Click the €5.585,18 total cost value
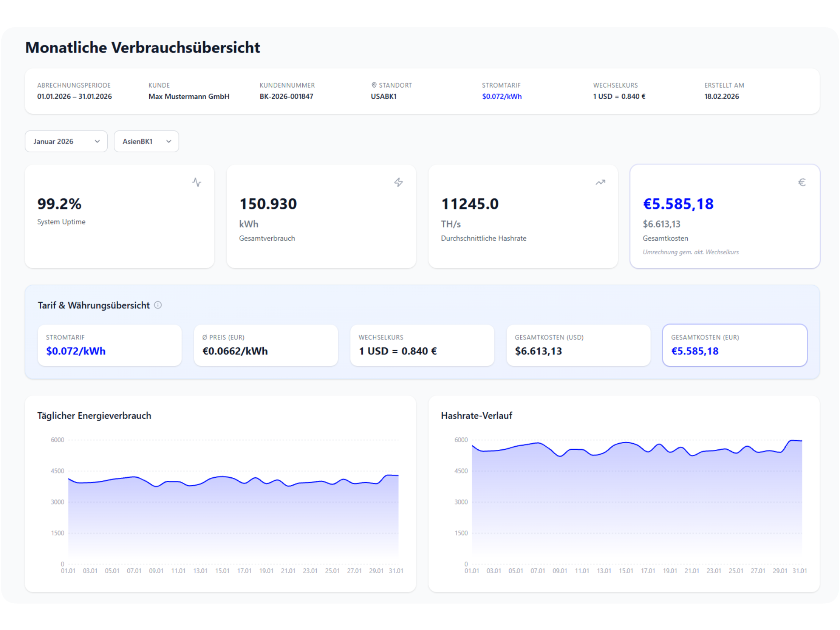The image size is (840, 630). [x=678, y=203]
